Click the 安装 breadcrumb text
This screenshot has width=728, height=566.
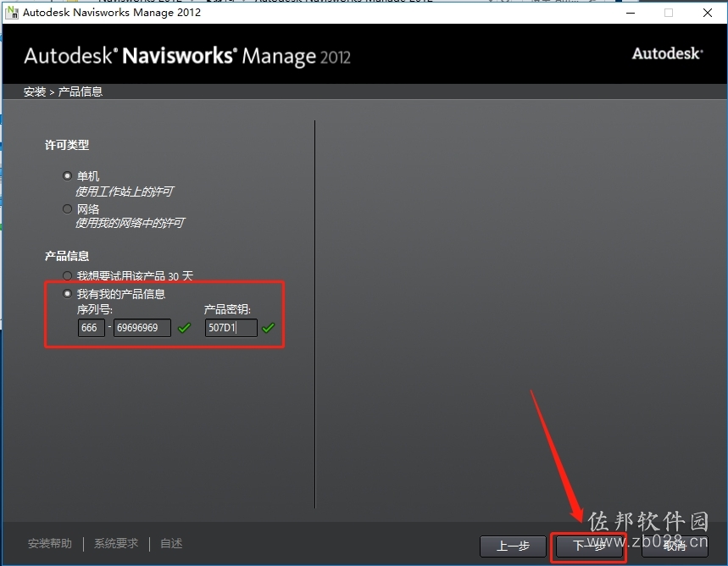click(35, 92)
